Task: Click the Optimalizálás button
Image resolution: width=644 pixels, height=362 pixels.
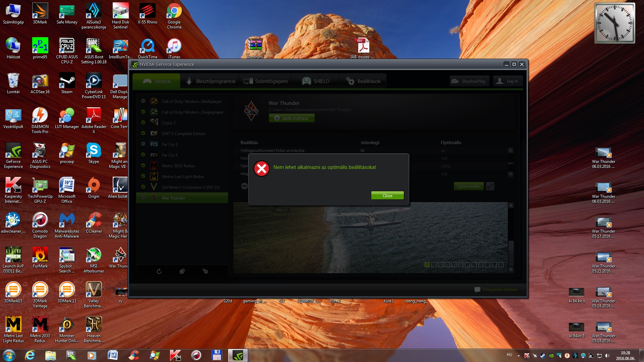Action: click(469, 186)
